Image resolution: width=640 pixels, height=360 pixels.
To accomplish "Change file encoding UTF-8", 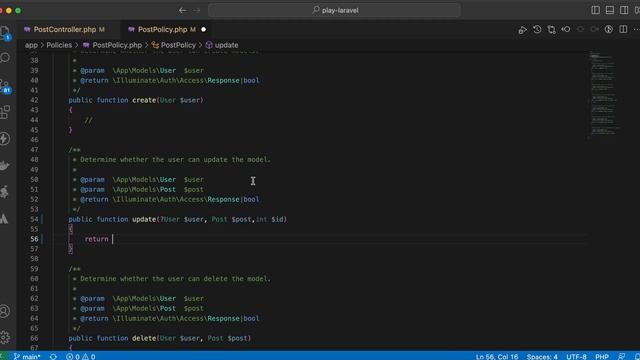I will coord(576,356).
